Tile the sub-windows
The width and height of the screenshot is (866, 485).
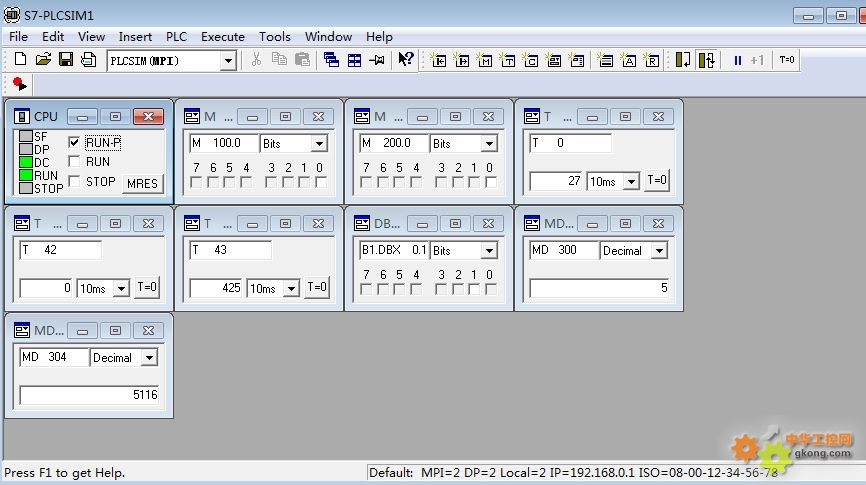pyautogui.click(x=355, y=60)
